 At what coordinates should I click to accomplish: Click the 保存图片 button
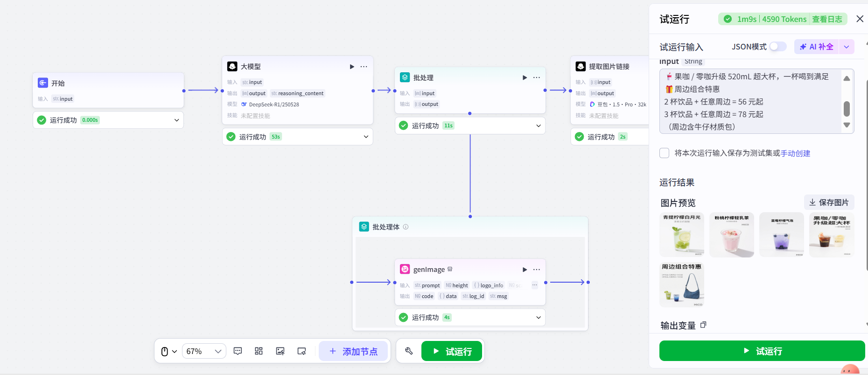pyautogui.click(x=829, y=202)
